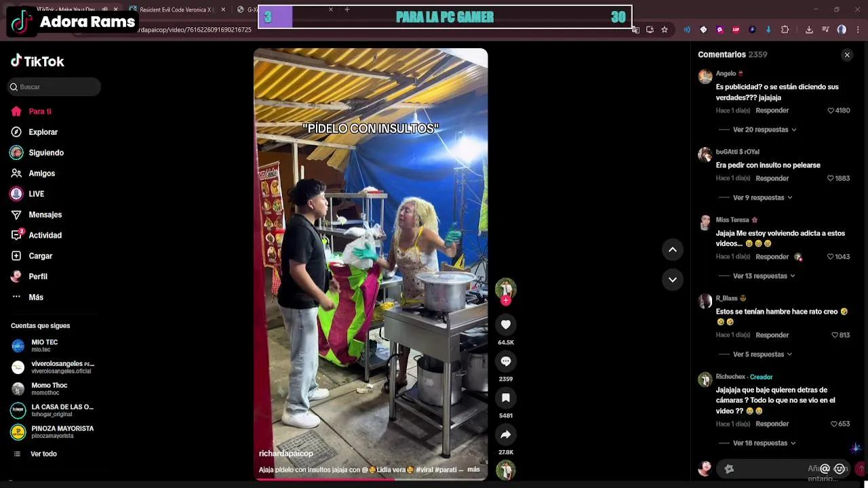
Task: Like R_Blass's comment heart
Action: (835, 335)
